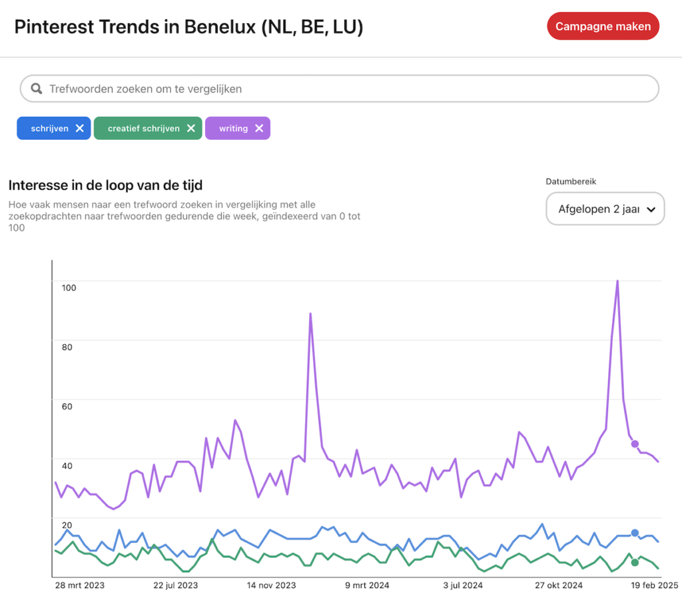Focus the 'Trefwoorden zoeken om te vergelijken' field

tap(346, 89)
